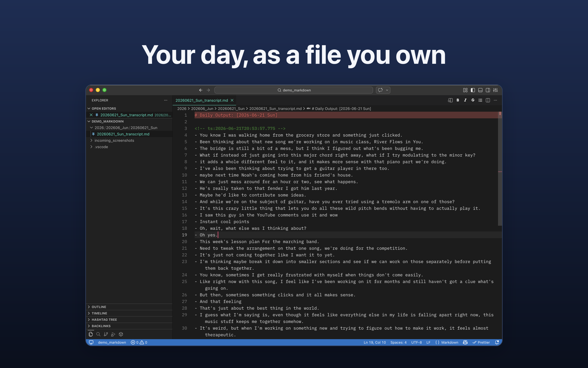Open the settings sliders icon in title bar

tap(496, 90)
